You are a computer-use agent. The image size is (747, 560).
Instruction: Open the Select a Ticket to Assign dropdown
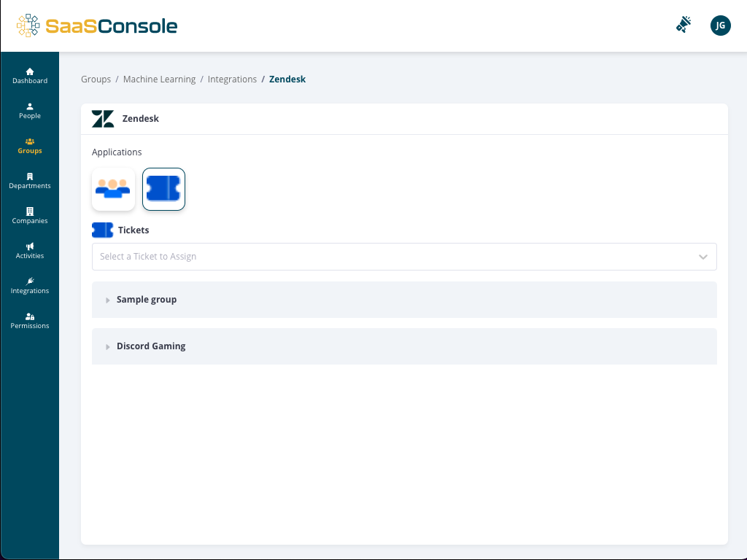point(404,257)
